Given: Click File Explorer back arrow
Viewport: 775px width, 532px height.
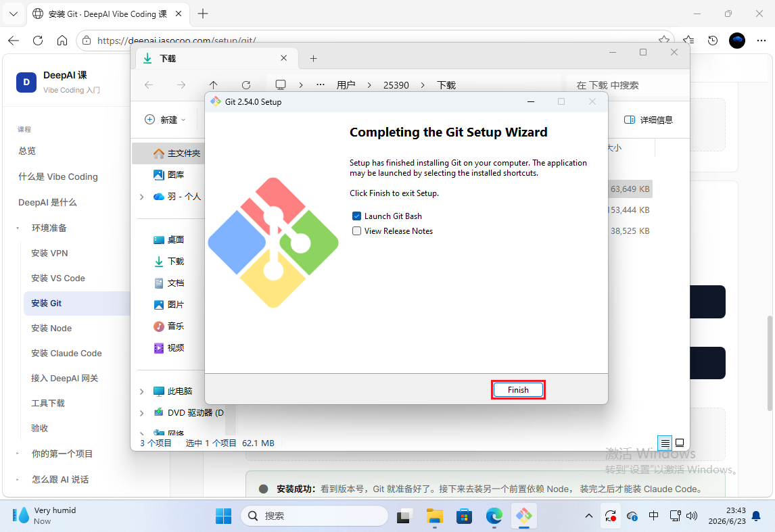Looking at the screenshot, I should (x=149, y=85).
